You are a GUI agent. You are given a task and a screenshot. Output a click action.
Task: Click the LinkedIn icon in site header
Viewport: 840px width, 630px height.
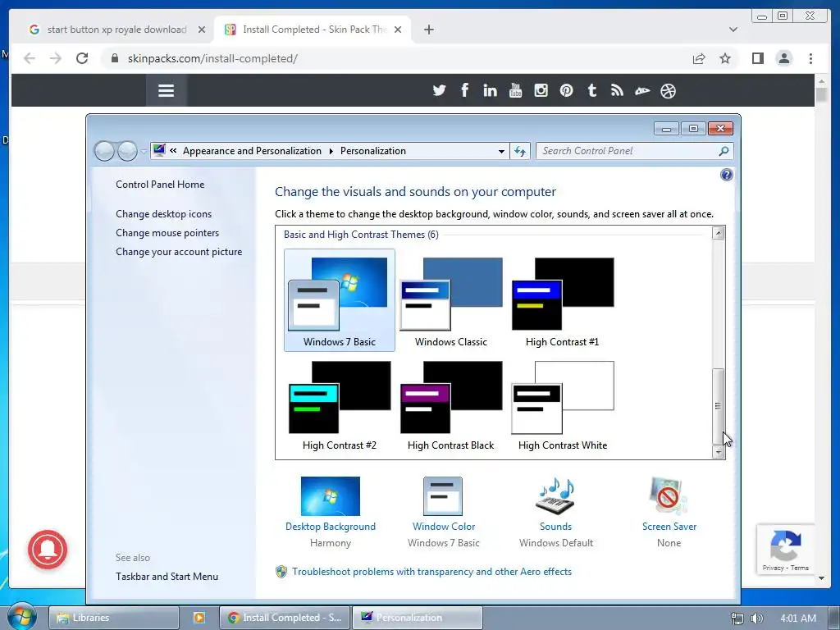click(490, 90)
